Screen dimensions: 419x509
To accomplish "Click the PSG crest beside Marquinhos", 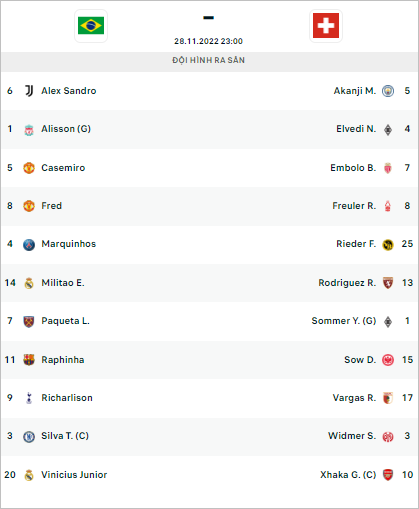I will [29, 245].
